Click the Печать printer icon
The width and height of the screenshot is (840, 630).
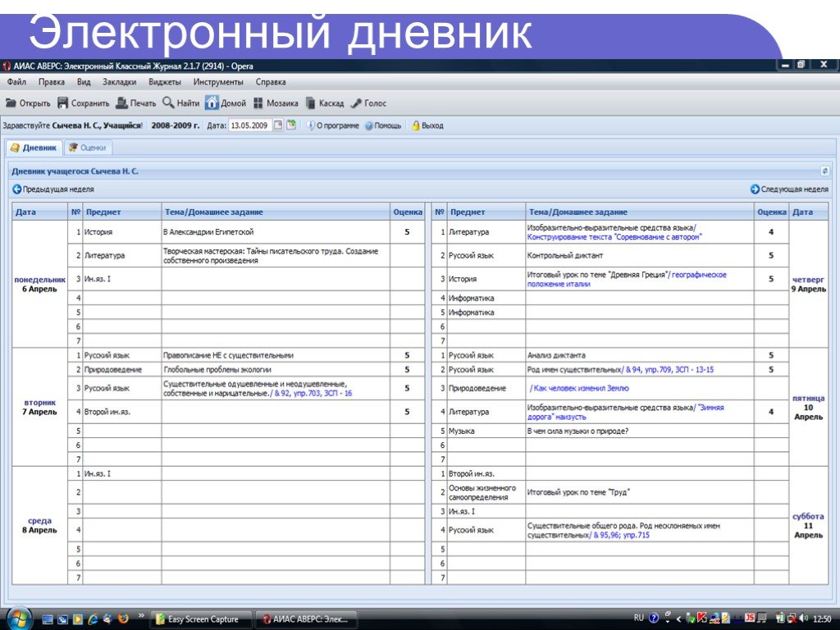coord(122,103)
